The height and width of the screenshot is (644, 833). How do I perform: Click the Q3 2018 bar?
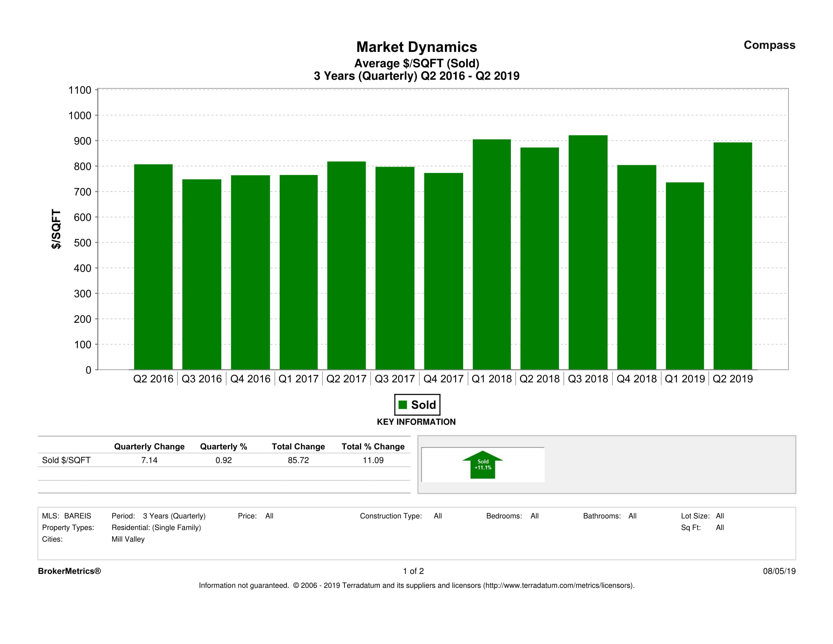pos(588,252)
